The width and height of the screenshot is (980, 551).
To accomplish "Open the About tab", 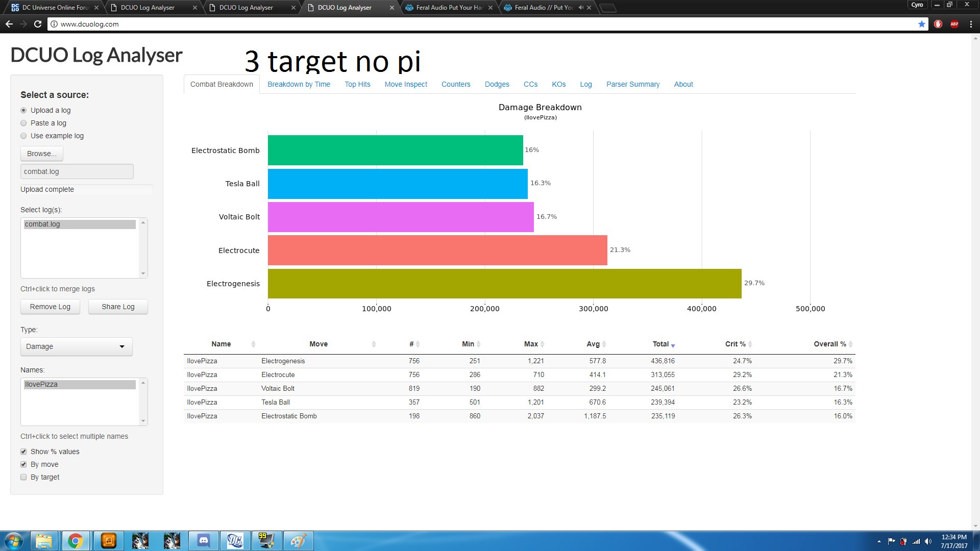I will coord(683,84).
